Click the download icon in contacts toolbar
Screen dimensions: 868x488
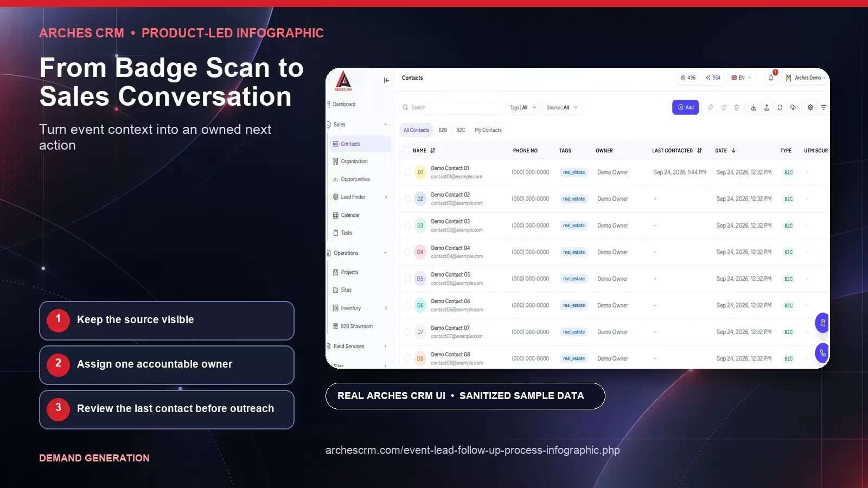click(x=754, y=107)
